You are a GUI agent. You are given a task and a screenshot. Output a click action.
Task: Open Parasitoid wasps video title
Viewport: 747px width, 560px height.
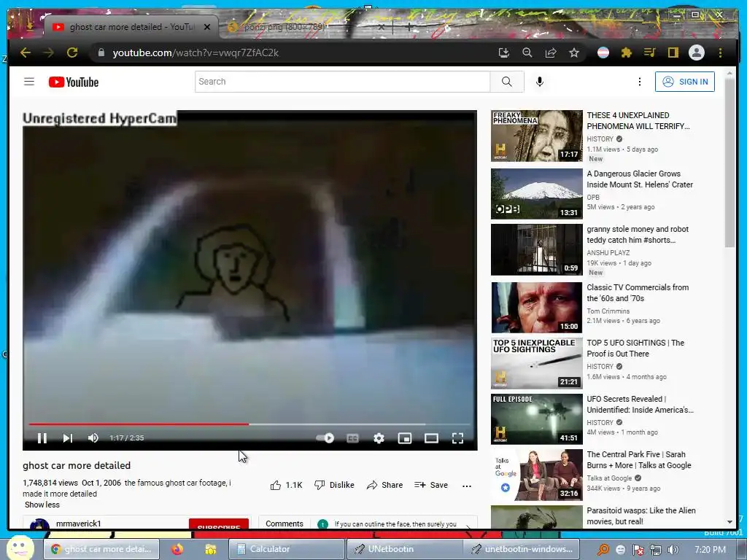(641, 516)
